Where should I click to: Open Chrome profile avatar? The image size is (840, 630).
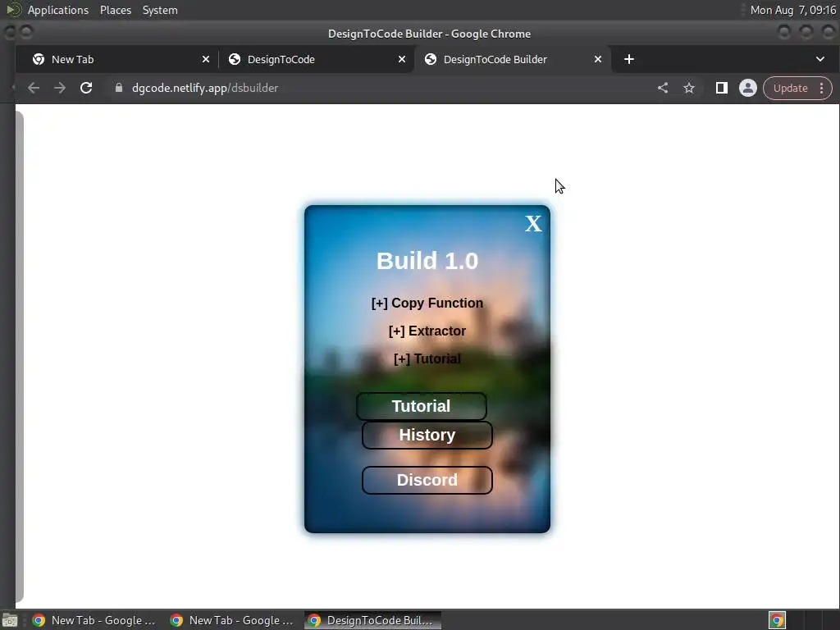pos(748,88)
